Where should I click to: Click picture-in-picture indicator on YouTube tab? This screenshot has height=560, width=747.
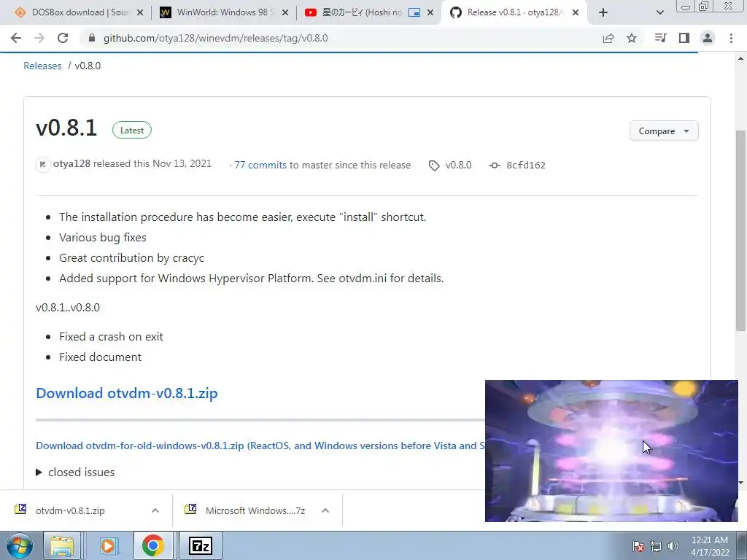(x=414, y=13)
